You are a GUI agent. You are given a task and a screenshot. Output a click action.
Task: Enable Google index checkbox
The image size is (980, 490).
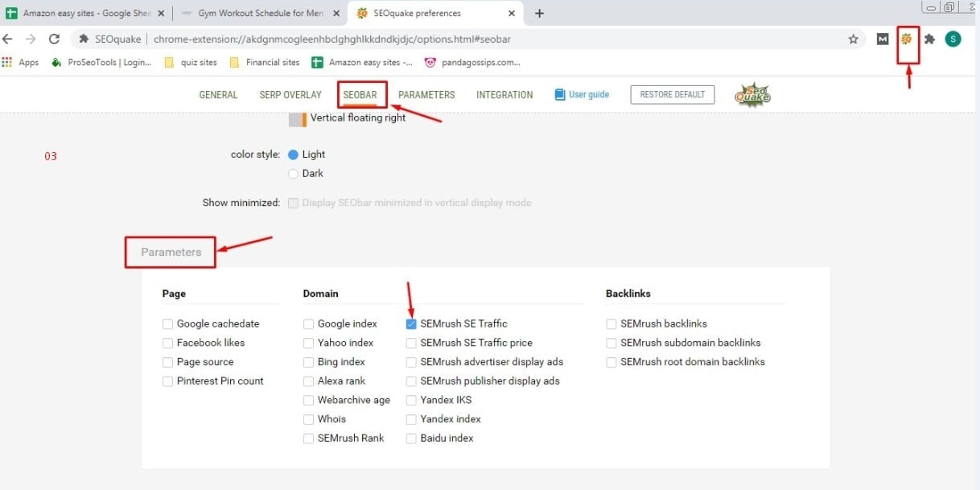point(308,323)
